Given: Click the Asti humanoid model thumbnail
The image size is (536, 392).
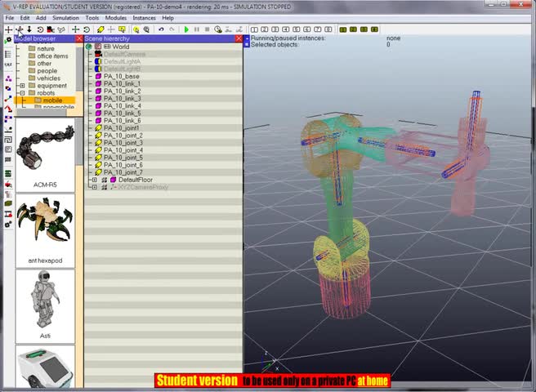Looking at the screenshot, I should tap(45, 306).
